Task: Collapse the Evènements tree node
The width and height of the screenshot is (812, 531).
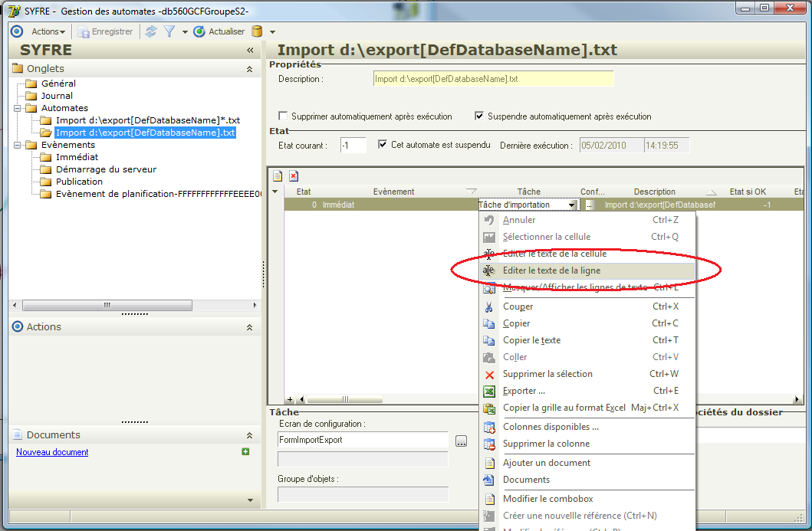Action: tap(17, 145)
